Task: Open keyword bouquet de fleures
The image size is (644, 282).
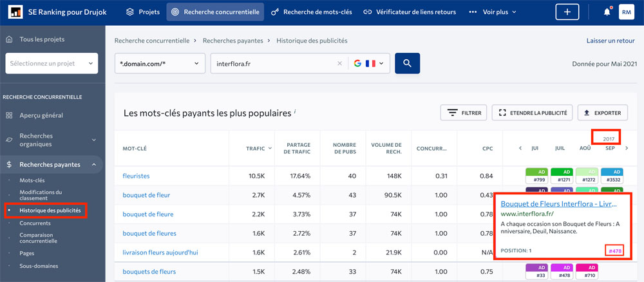Action: 149,234
